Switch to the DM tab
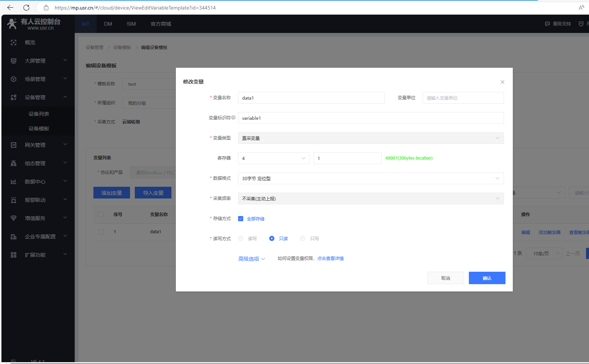 point(108,24)
